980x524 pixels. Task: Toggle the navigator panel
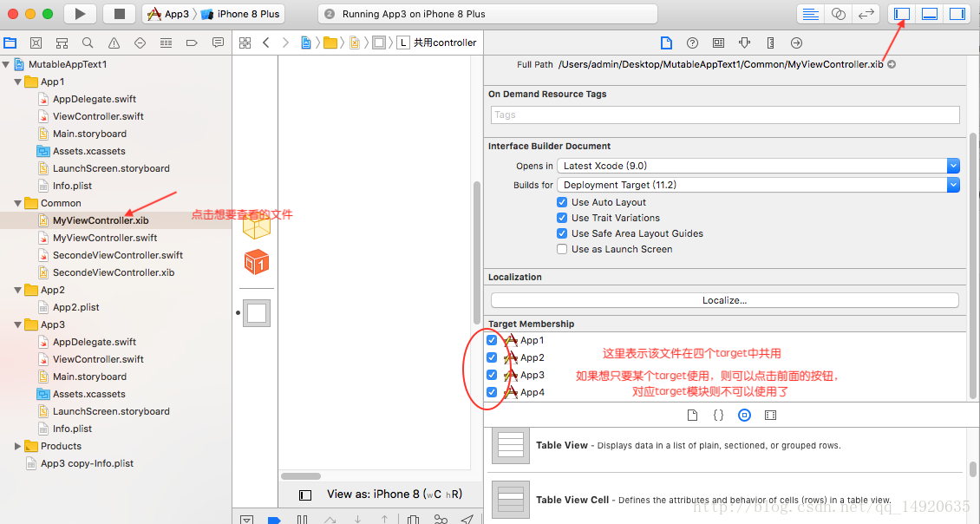(901, 14)
